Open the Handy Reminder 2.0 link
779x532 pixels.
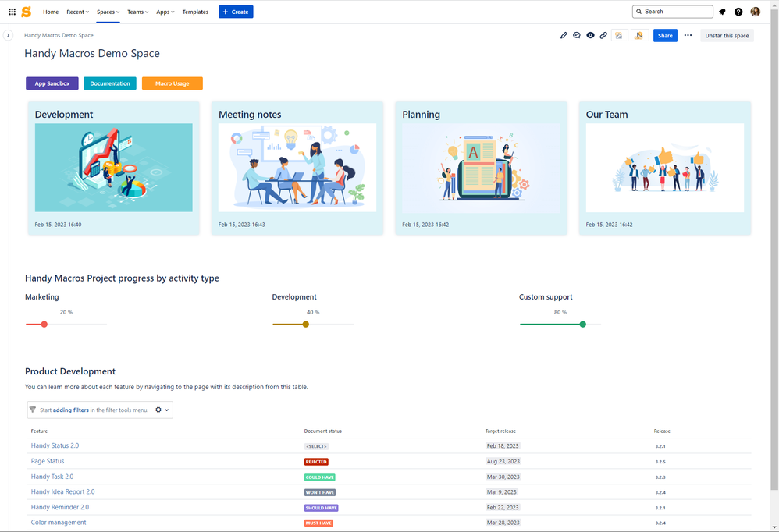coord(59,507)
